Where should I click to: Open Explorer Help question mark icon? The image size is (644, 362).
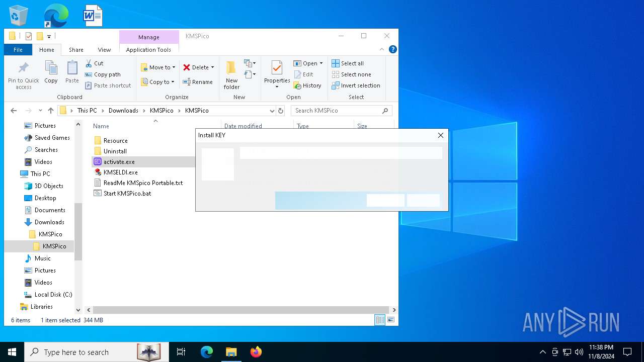coord(393,49)
